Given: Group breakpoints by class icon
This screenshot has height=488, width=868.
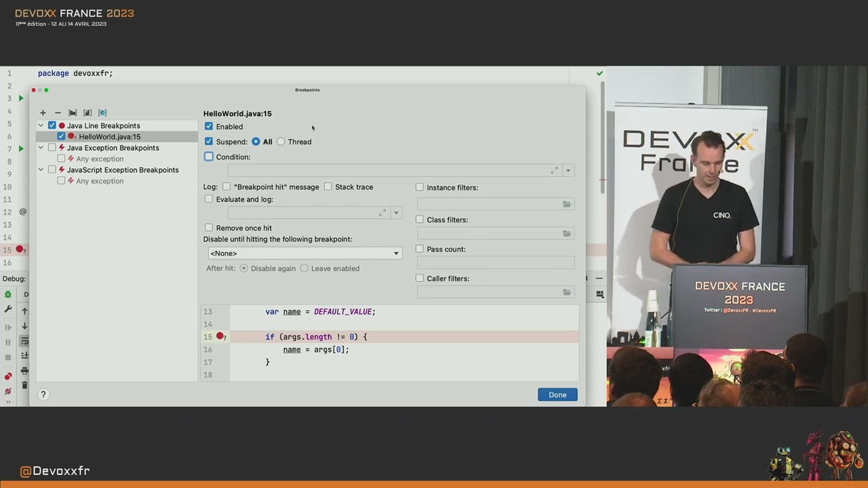Looking at the screenshot, I should (102, 113).
